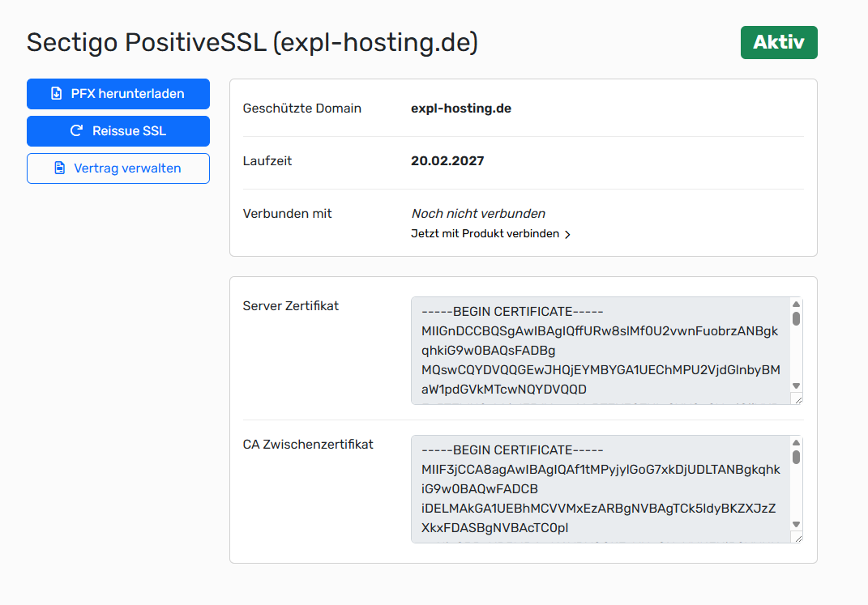This screenshot has height=605, width=868.
Task: Click scroll up arrow in Server Zertifikat box
Action: pos(796,305)
